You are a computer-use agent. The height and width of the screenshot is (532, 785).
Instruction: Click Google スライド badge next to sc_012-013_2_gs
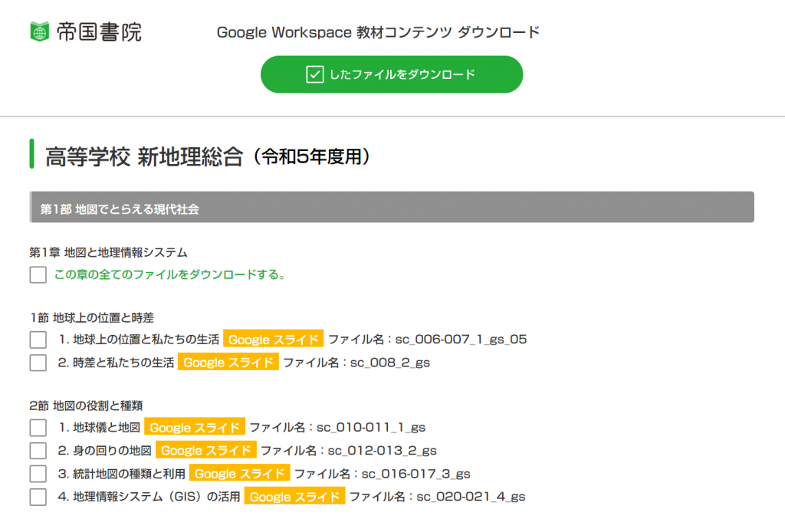pos(205,451)
